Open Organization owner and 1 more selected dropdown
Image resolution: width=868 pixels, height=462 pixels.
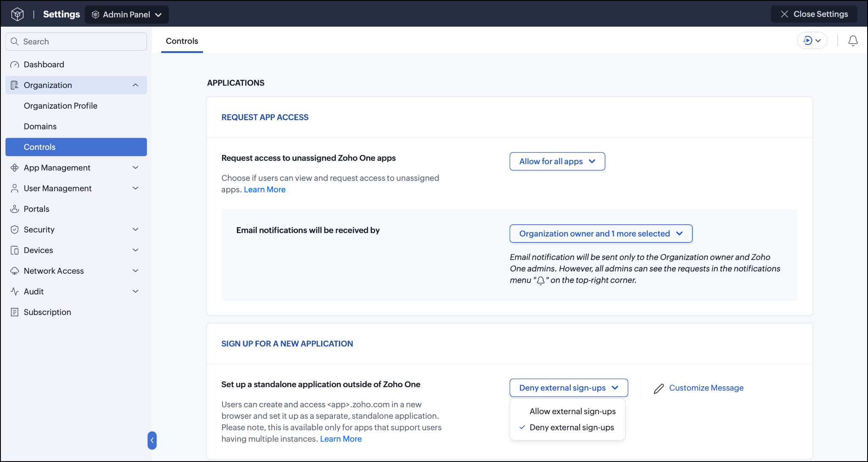(601, 234)
